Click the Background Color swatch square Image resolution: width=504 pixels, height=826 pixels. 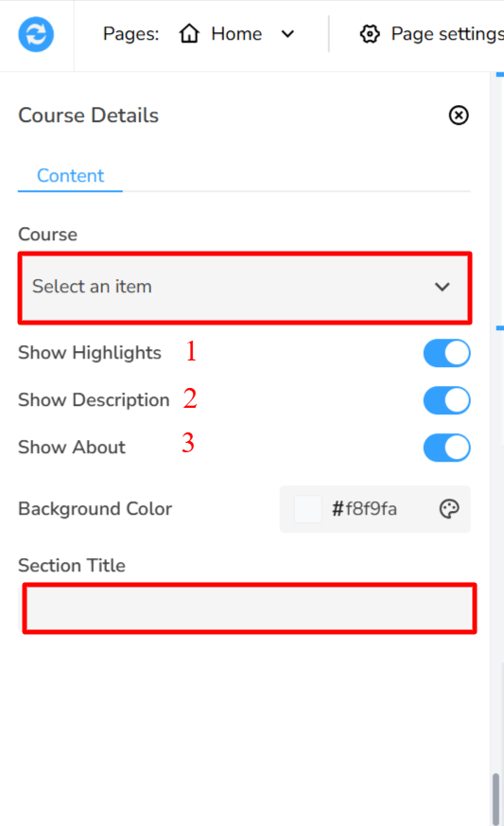(x=307, y=509)
